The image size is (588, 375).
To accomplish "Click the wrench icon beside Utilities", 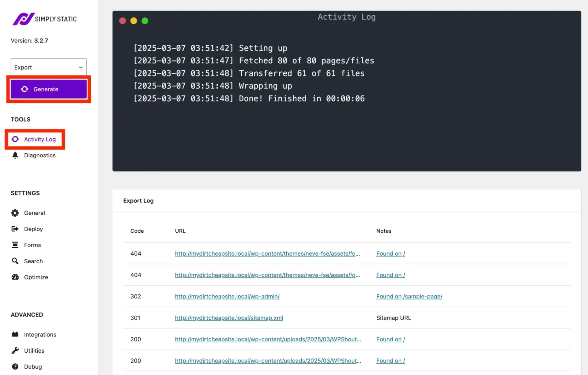I will (x=15, y=351).
